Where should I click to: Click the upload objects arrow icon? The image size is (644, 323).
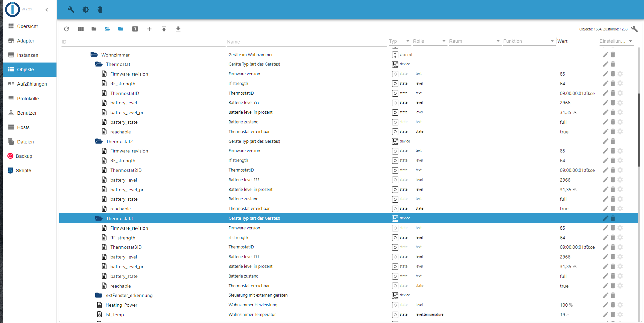pos(164,29)
